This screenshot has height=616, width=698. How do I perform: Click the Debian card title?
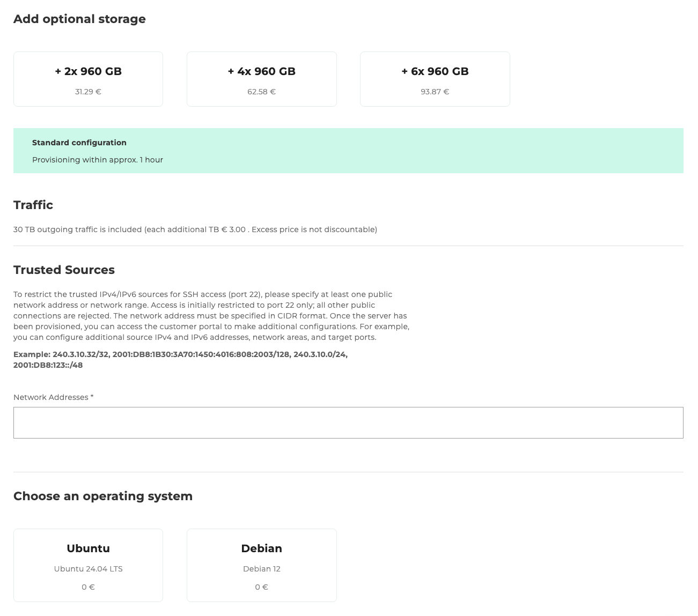[x=261, y=548]
